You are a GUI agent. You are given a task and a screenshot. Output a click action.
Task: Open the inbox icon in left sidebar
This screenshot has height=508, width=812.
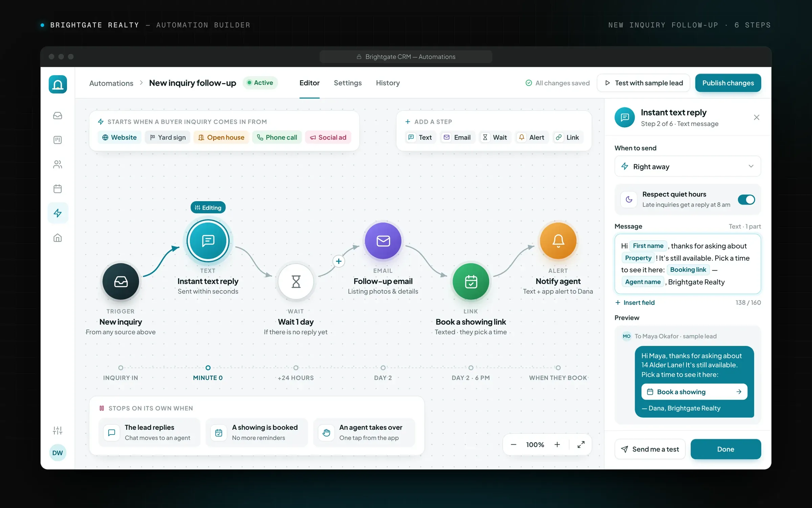[x=58, y=115]
